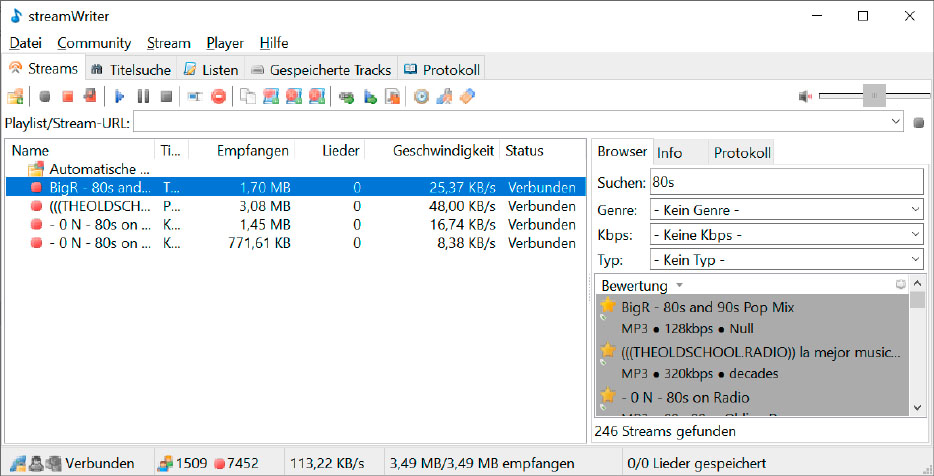The image size is (934, 476).
Task: Pause playback with the toolbar pause icon
Action: [x=143, y=97]
